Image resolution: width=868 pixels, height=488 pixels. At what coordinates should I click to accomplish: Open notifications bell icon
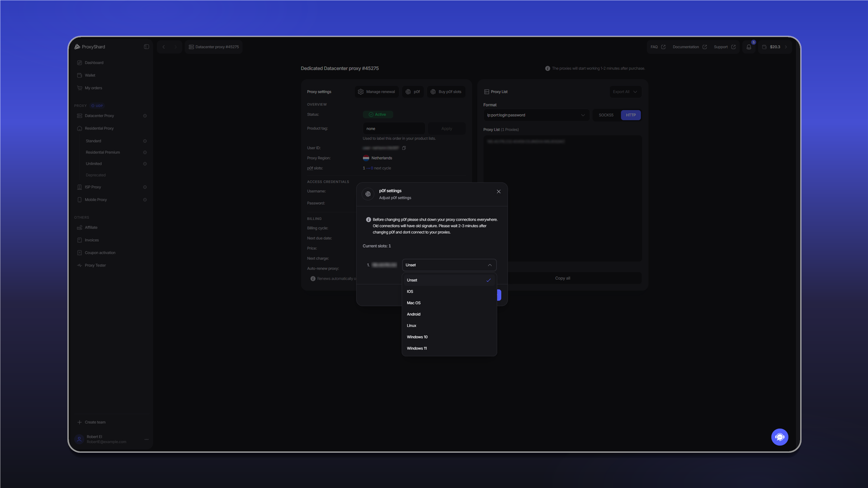(749, 47)
